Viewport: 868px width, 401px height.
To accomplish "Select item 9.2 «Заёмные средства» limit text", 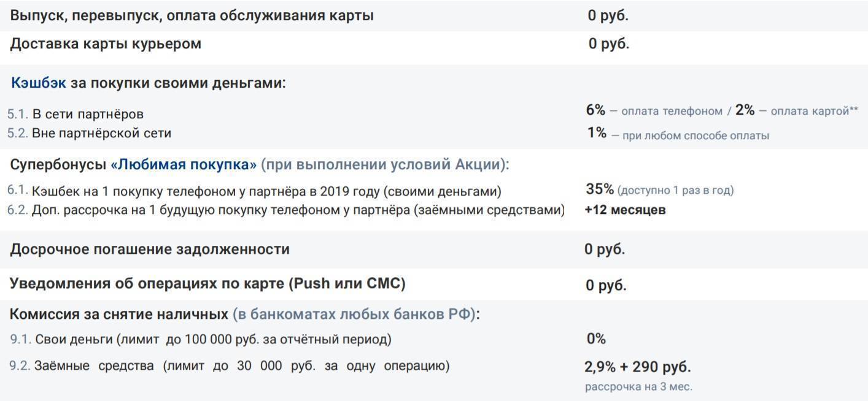I will coord(241,367).
